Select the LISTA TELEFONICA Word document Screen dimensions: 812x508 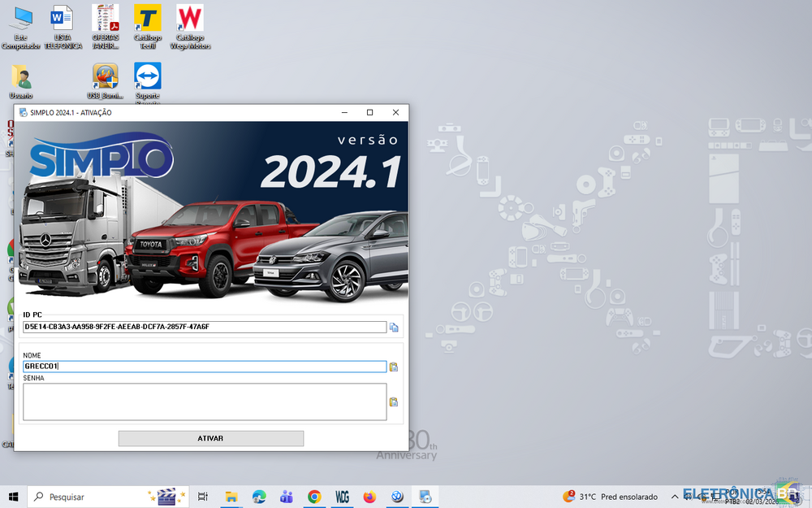point(63,20)
